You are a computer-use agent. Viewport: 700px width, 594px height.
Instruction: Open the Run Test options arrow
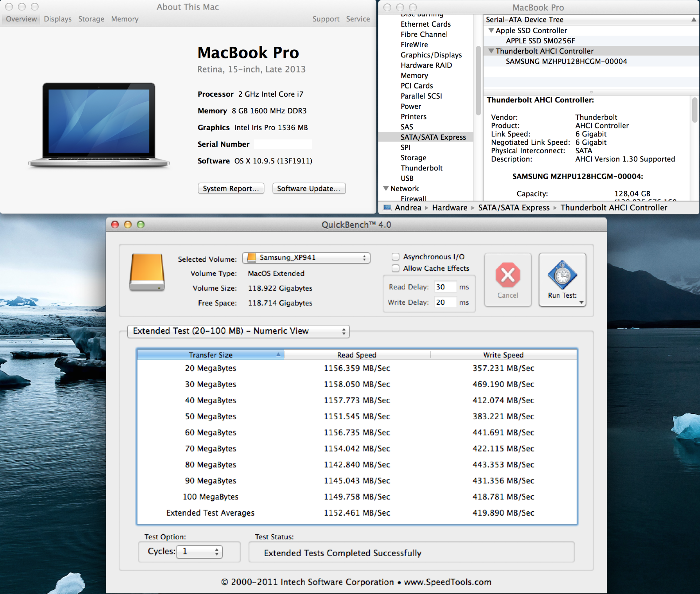[x=581, y=302]
